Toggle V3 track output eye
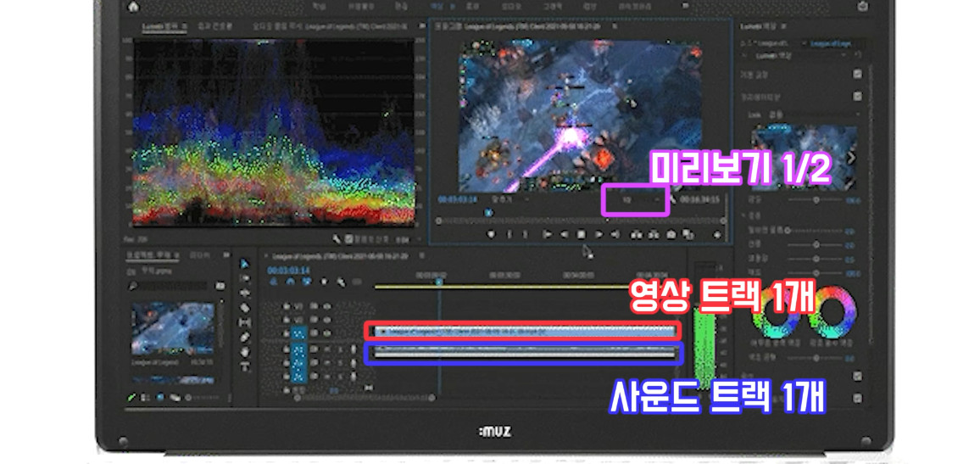Screen dimensions: 980x464 [326, 305]
